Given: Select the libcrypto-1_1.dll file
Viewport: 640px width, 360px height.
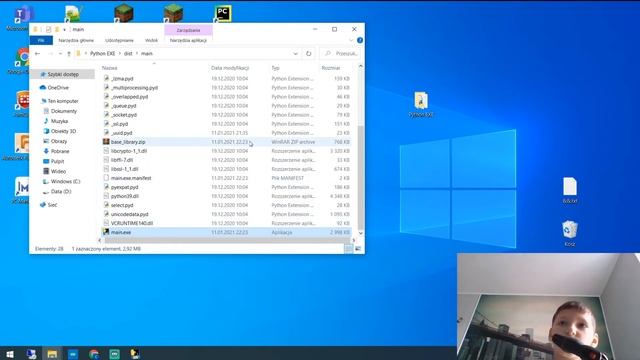Looking at the screenshot, I should tap(226, 151).
